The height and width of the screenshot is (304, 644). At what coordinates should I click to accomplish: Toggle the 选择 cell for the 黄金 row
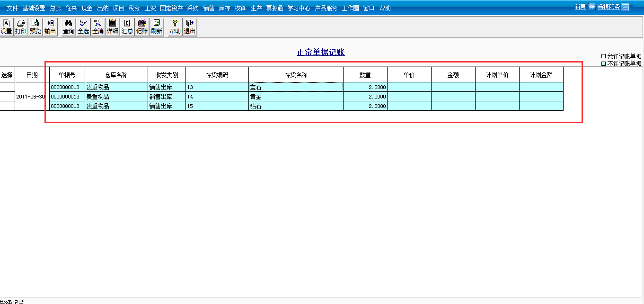7,97
